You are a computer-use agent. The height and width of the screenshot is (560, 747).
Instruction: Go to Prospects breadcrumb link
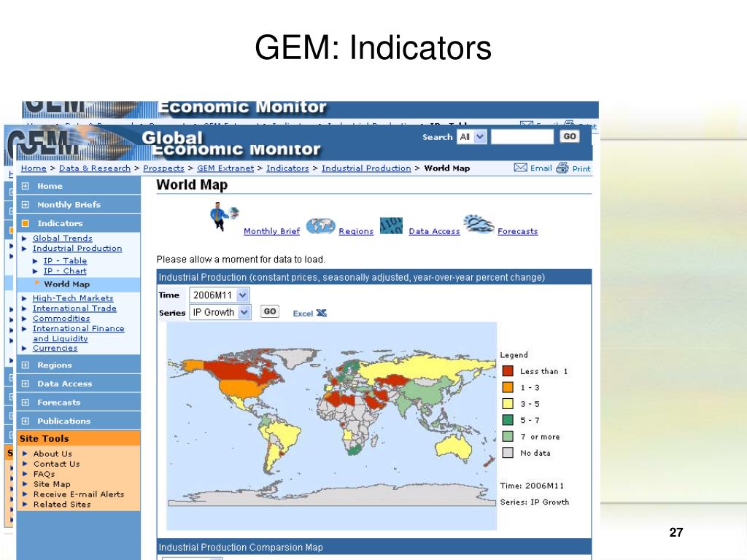pos(163,168)
